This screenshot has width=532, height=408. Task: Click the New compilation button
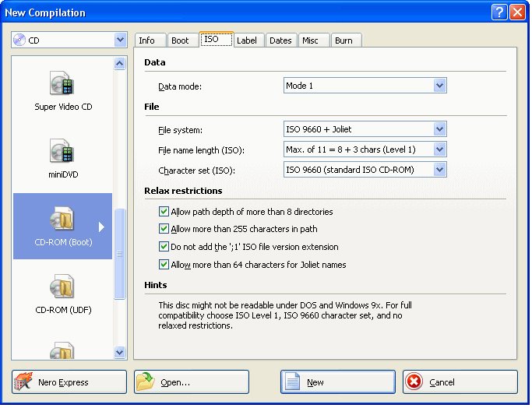point(338,382)
